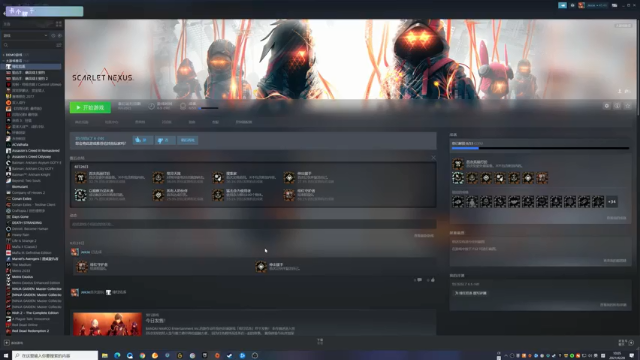Open advanced filter icon beside search
This screenshot has height=360, width=640.
(x=59, y=45)
